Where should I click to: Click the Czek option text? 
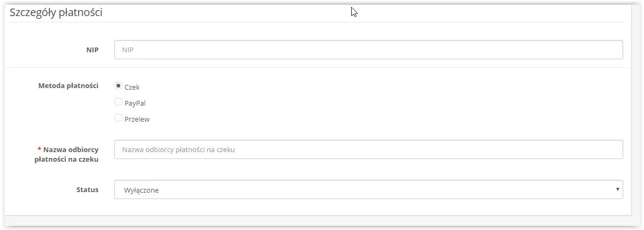coord(132,87)
